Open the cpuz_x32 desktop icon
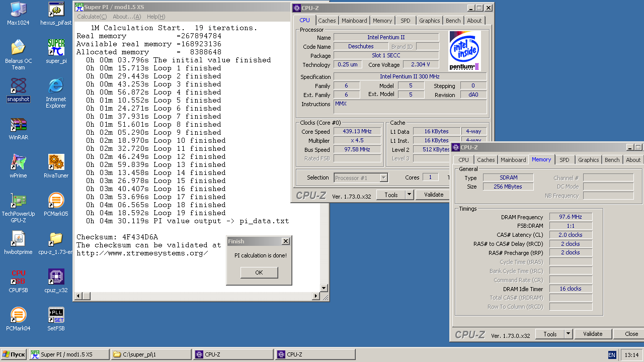The width and height of the screenshot is (644, 362). 56,277
